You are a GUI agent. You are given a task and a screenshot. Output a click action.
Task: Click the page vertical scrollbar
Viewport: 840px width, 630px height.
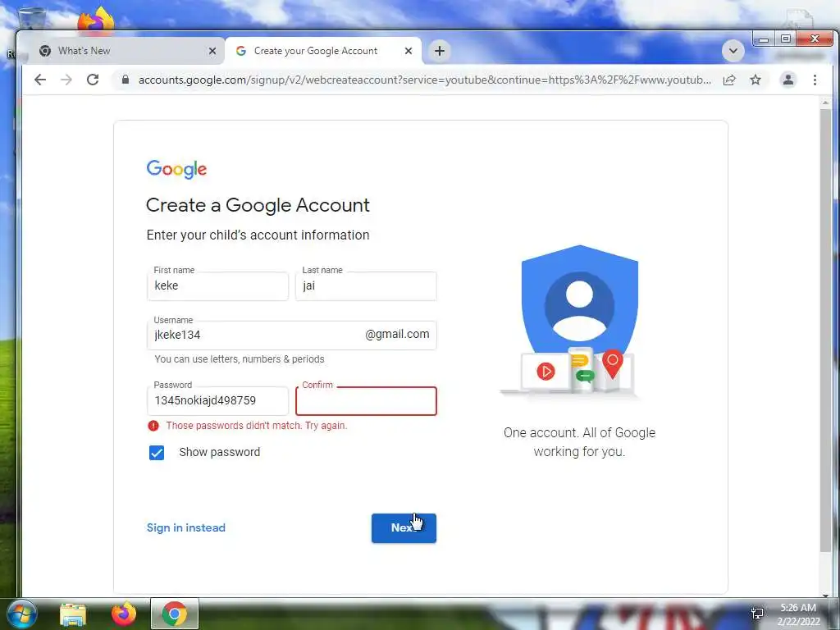tap(825, 330)
